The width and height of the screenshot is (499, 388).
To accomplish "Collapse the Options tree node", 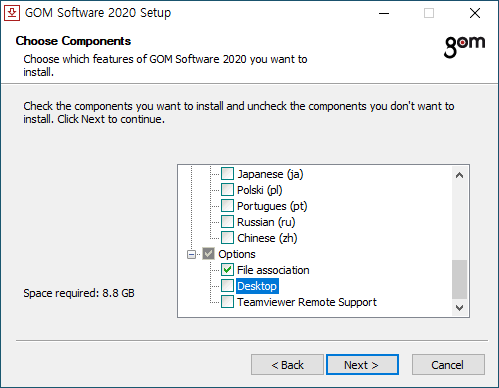I will (191, 254).
